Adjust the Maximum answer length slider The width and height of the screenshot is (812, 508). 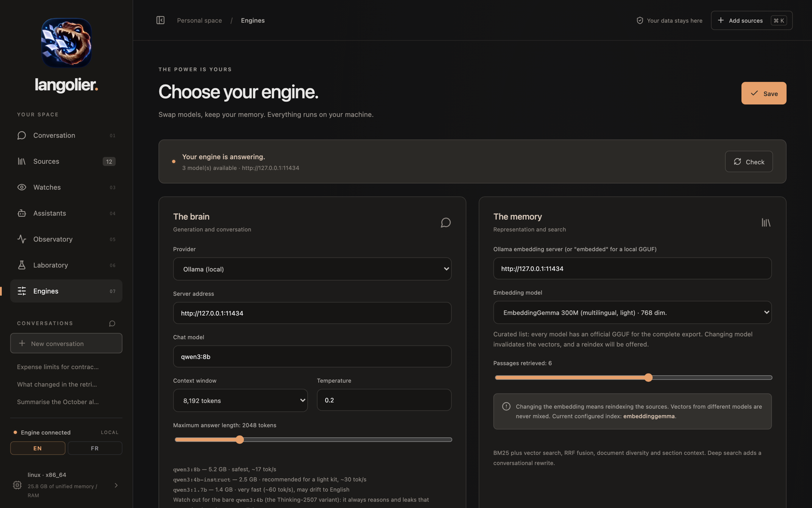pos(313,439)
